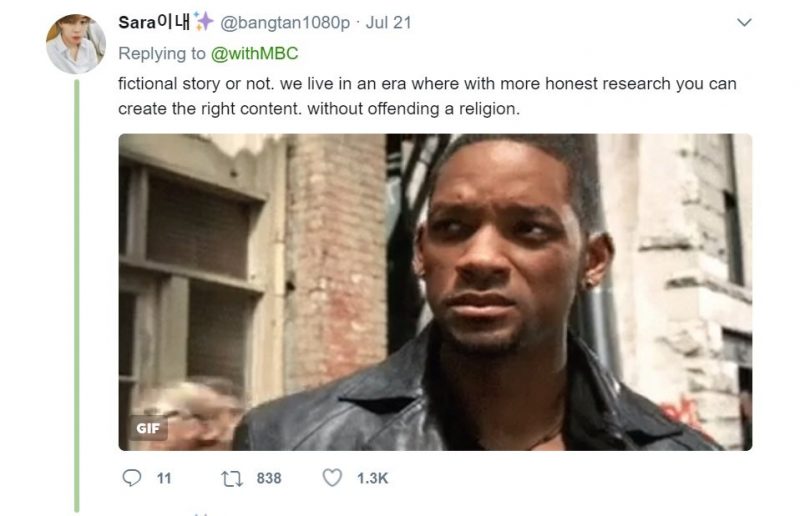Click the 1.3K likes count
Viewport: 800px width, 516px height.
coord(372,478)
